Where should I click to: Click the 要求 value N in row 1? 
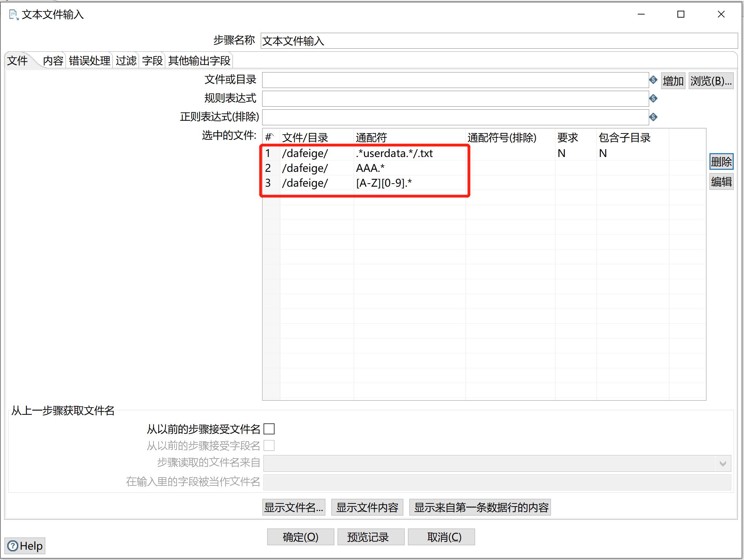(576, 153)
